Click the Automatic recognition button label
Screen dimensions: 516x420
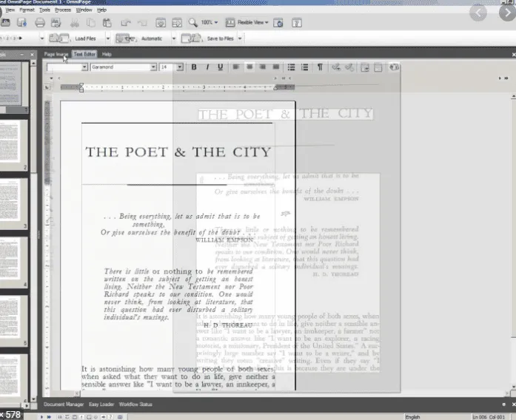click(152, 38)
